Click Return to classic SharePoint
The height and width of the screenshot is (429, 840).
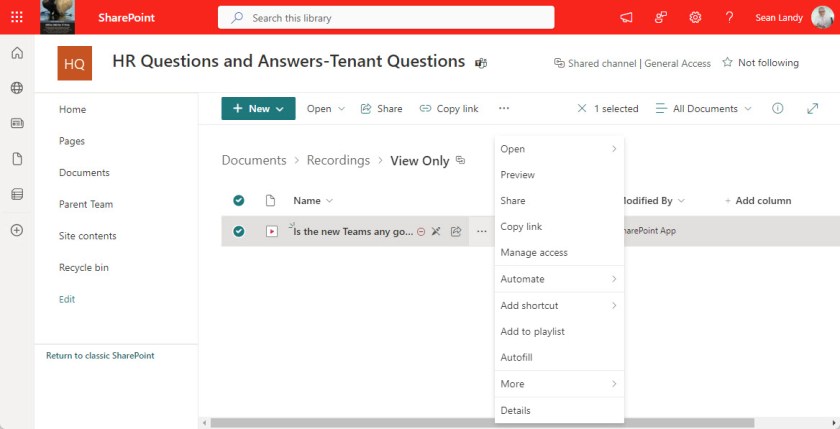click(x=100, y=355)
